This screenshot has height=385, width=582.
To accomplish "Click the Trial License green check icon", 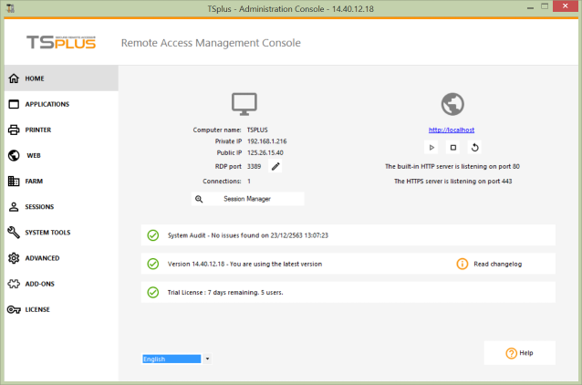I will pos(153,292).
